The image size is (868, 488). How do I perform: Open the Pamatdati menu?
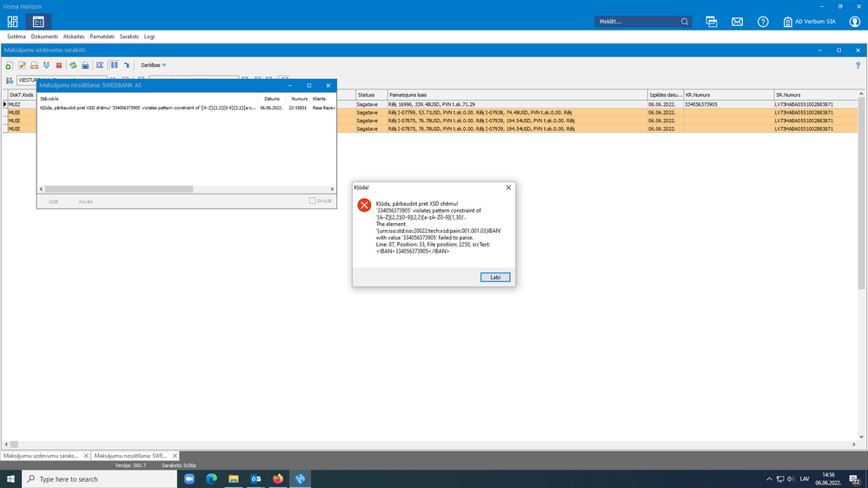tap(102, 36)
